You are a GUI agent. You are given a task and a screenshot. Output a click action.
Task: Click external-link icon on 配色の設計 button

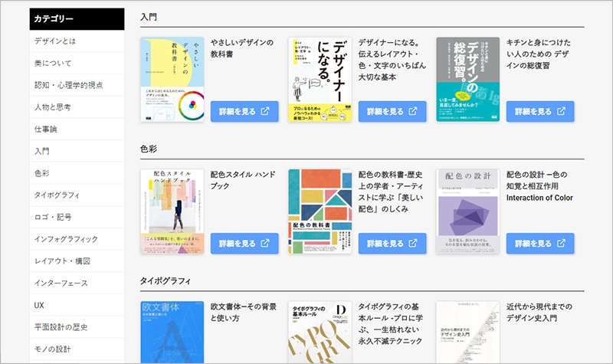pyautogui.click(x=561, y=243)
